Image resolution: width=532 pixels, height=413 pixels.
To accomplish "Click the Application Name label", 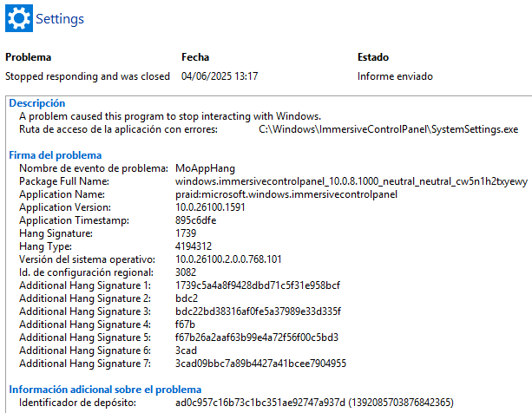I will pyautogui.click(x=62, y=194).
